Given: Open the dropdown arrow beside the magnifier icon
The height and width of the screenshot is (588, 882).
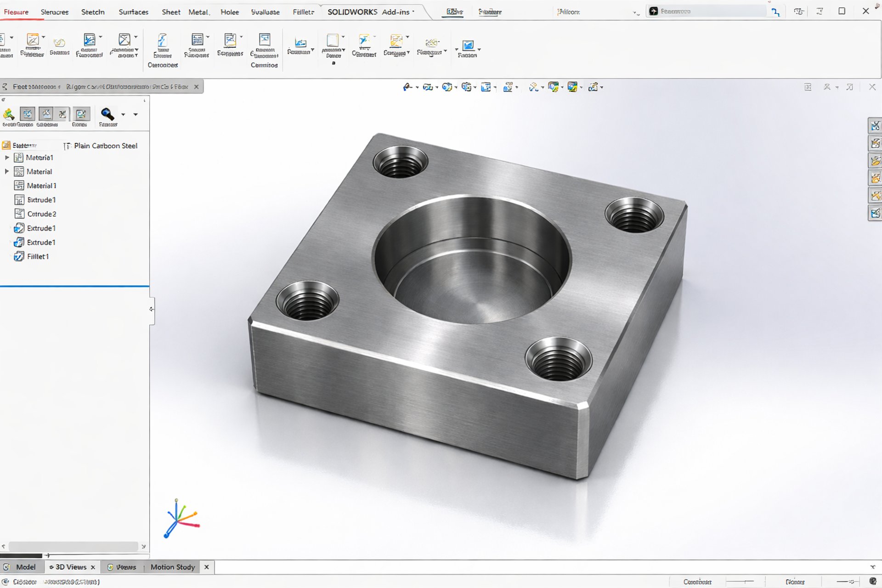Looking at the screenshot, I should [x=123, y=114].
